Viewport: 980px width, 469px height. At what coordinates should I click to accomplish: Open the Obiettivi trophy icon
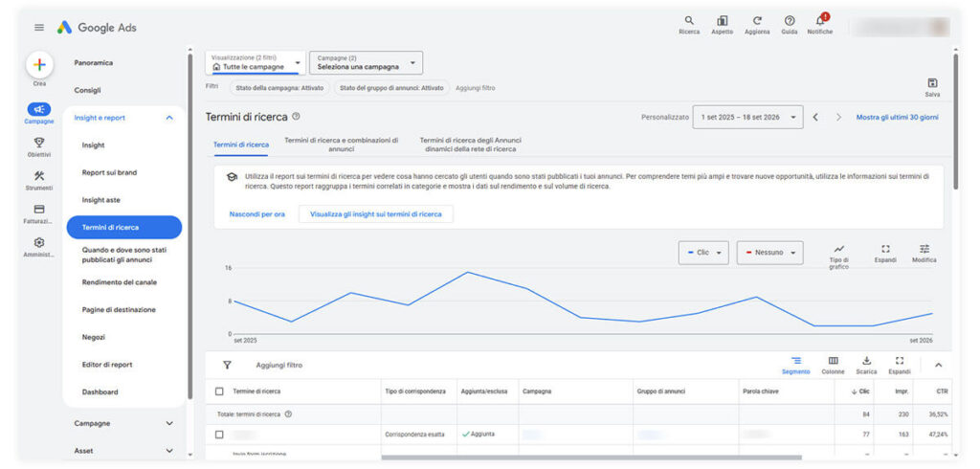coord(39,143)
